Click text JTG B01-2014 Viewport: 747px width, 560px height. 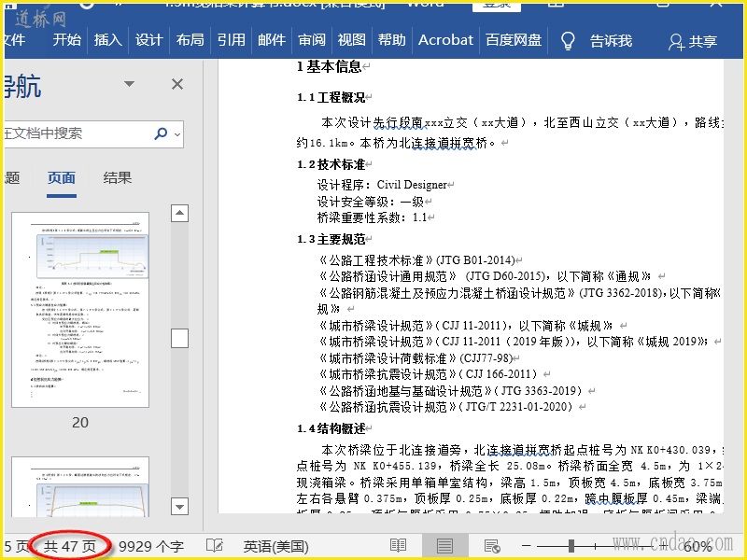click(x=476, y=260)
